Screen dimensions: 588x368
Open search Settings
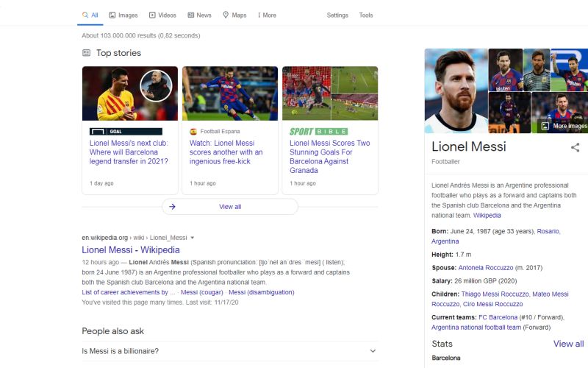337,15
